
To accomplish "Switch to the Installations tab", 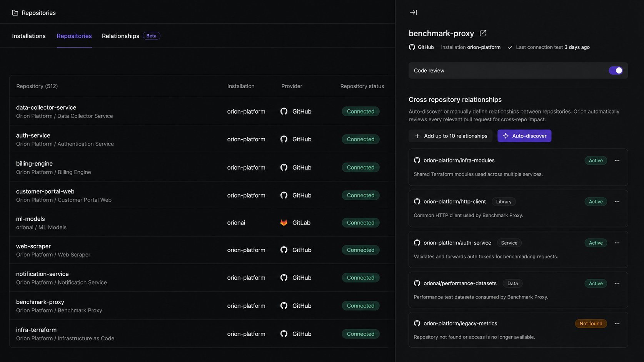I will pyautogui.click(x=29, y=36).
